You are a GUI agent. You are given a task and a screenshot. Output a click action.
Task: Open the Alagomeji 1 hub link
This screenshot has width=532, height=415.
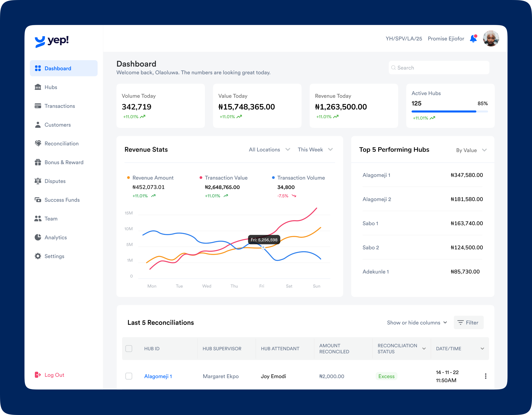(x=158, y=376)
